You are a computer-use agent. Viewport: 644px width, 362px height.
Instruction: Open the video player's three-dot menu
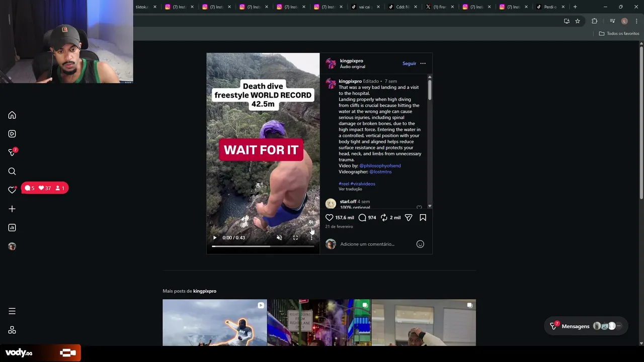pos(311,238)
